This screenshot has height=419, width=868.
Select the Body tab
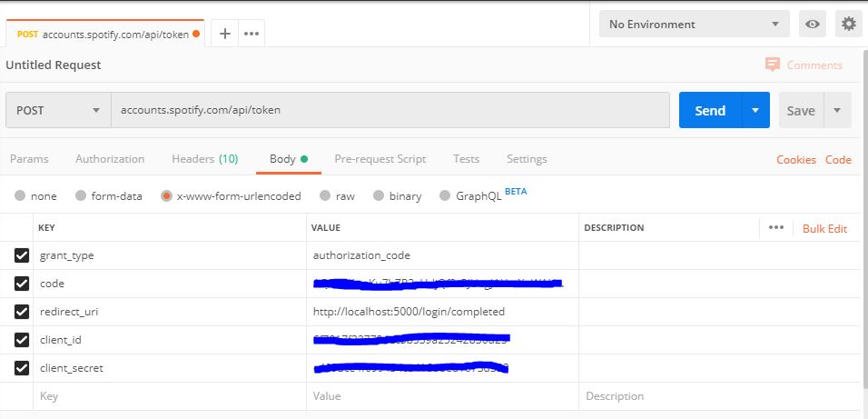click(x=289, y=159)
